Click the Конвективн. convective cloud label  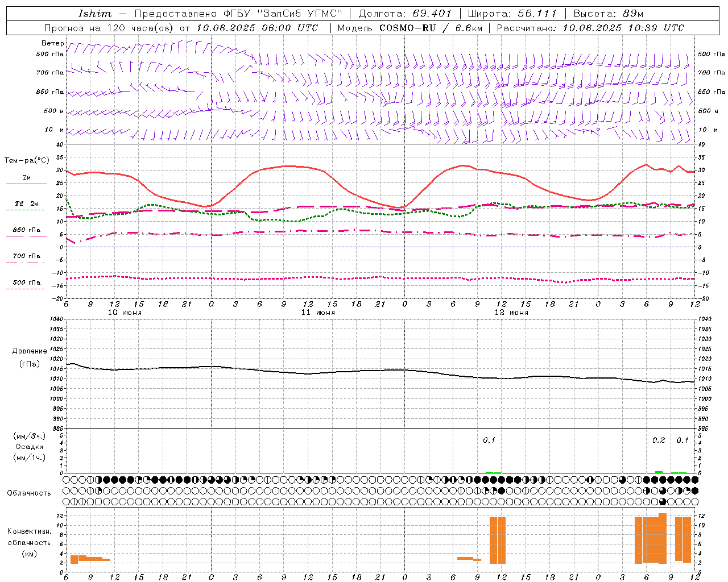click(30, 531)
